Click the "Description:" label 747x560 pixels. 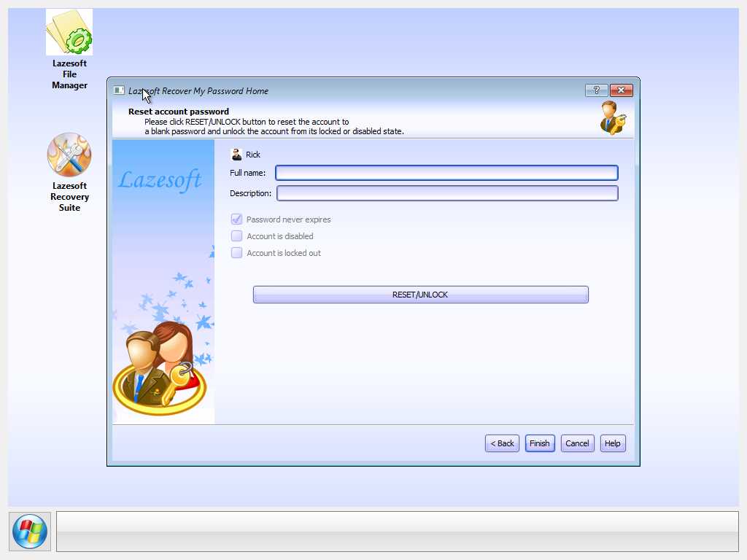coord(251,193)
